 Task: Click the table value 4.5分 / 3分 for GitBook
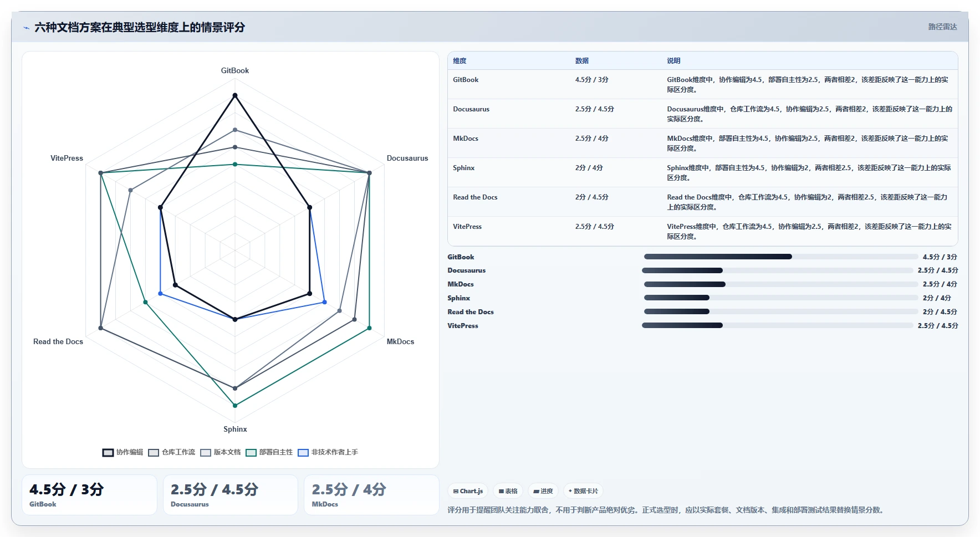[x=591, y=80]
